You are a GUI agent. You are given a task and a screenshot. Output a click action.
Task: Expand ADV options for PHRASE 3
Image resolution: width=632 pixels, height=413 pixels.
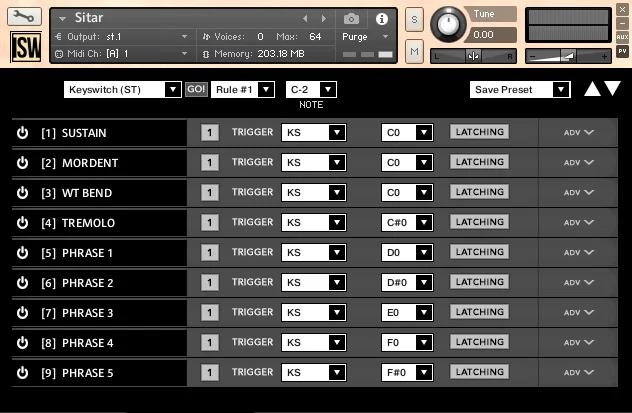click(x=579, y=312)
